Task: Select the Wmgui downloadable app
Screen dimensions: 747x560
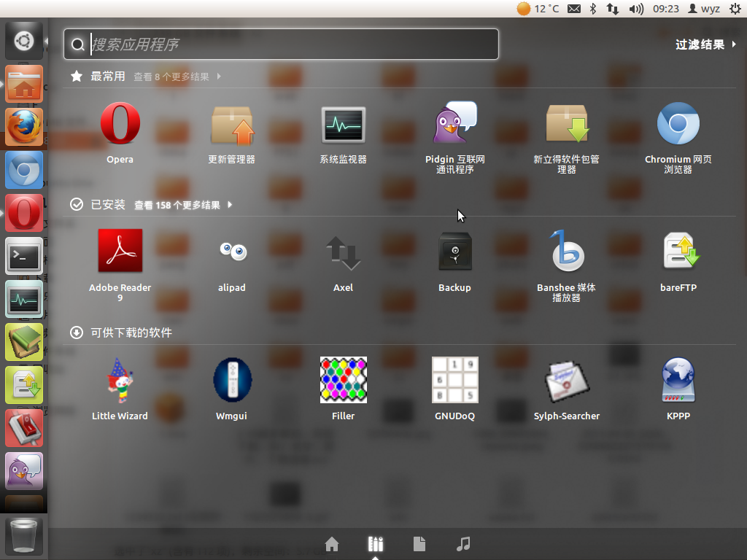Action: [231, 389]
